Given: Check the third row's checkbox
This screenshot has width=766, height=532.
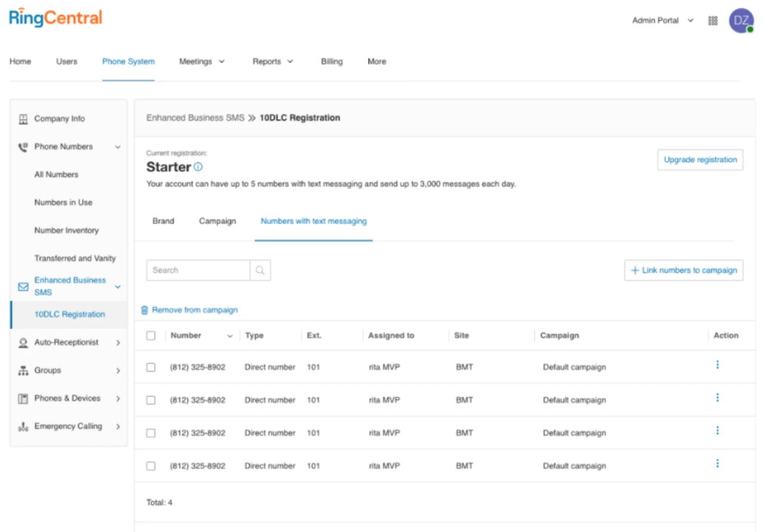Looking at the screenshot, I should pos(151,434).
